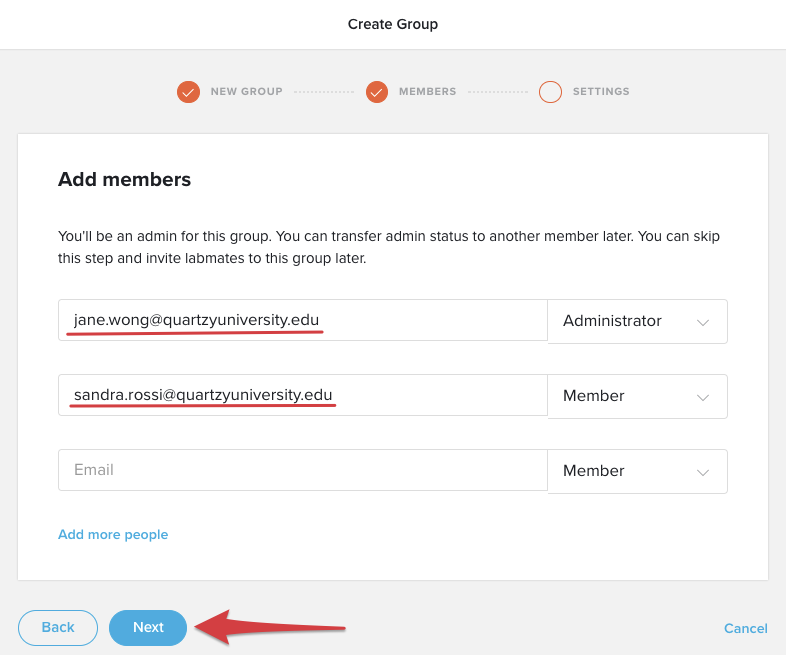Click the chevron on the Administrator dropdown

click(703, 322)
